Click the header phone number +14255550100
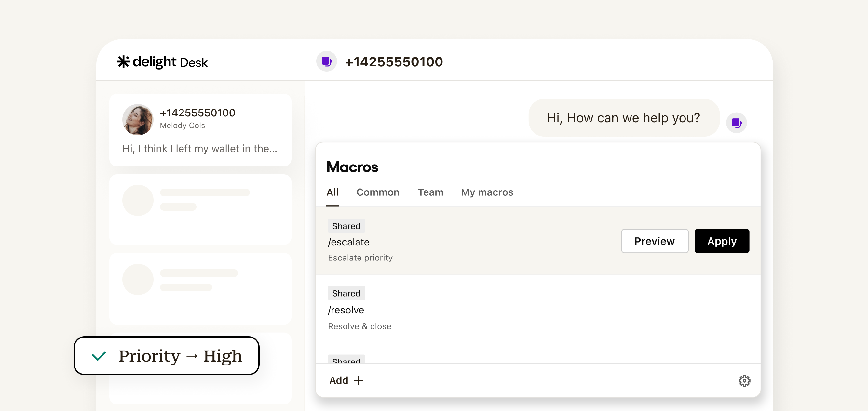This screenshot has height=411, width=868. (394, 62)
